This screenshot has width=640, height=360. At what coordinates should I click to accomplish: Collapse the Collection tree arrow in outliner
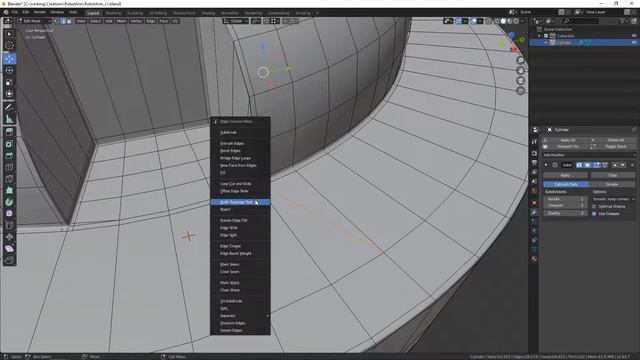coord(540,36)
